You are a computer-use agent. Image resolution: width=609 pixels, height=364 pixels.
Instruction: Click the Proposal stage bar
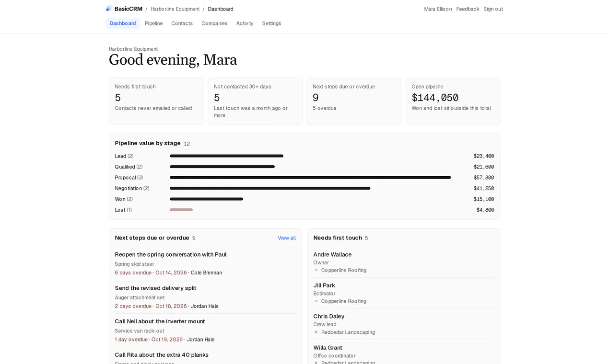(310, 178)
